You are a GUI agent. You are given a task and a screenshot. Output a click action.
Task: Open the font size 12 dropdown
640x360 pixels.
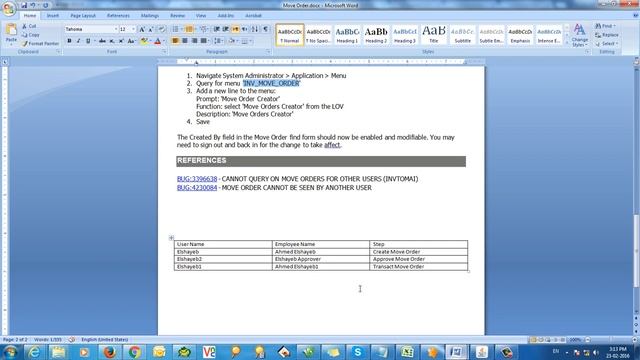pyautogui.click(x=133, y=29)
